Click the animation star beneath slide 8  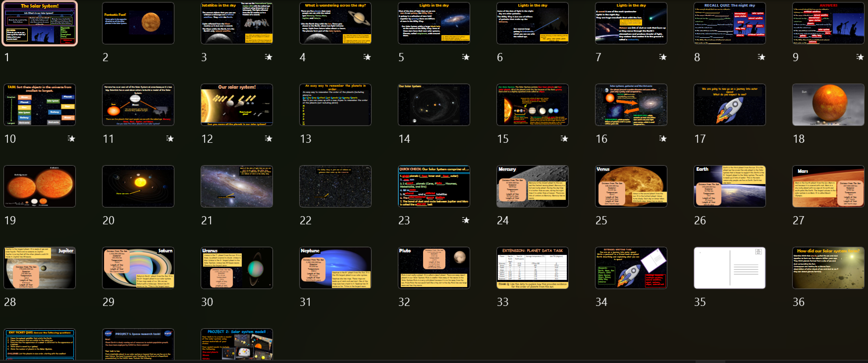pos(761,57)
